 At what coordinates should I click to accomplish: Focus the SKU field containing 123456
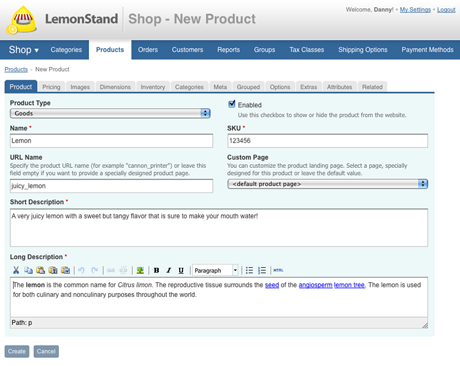pyautogui.click(x=327, y=141)
